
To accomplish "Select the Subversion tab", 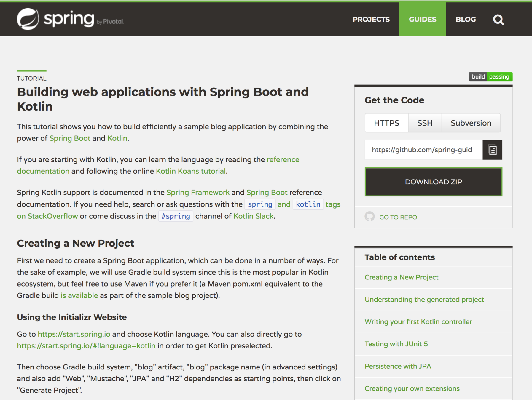I will [x=471, y=123].
